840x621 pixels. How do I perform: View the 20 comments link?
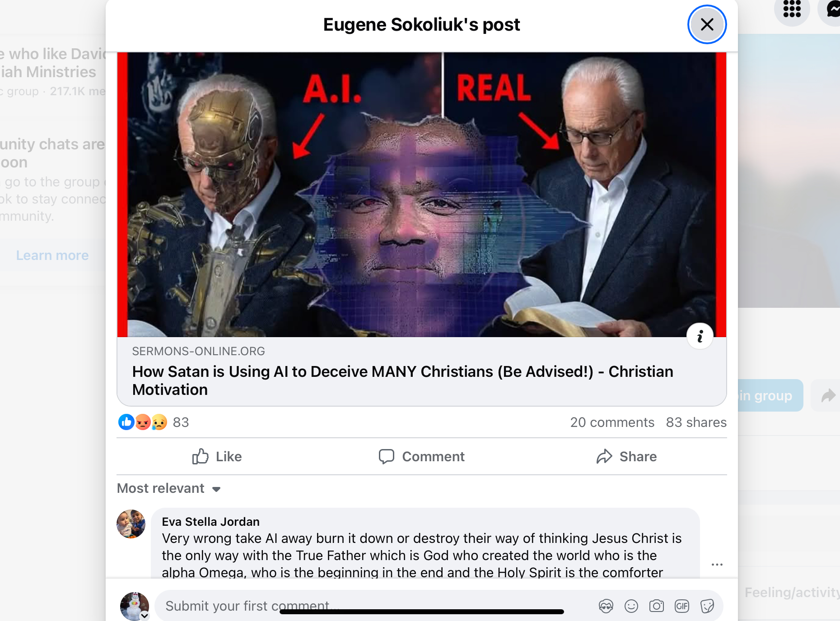(612, 422)
